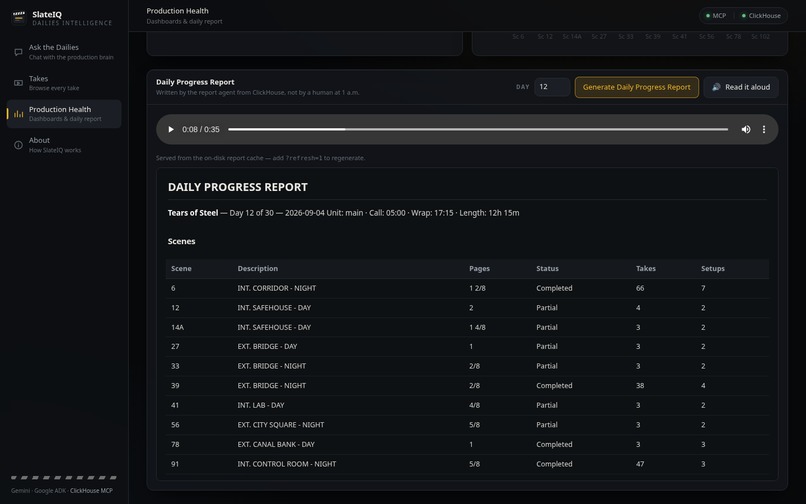Screen dimensions: 806x504
Task: Click the 38 takes value
Action: [640, 385]
